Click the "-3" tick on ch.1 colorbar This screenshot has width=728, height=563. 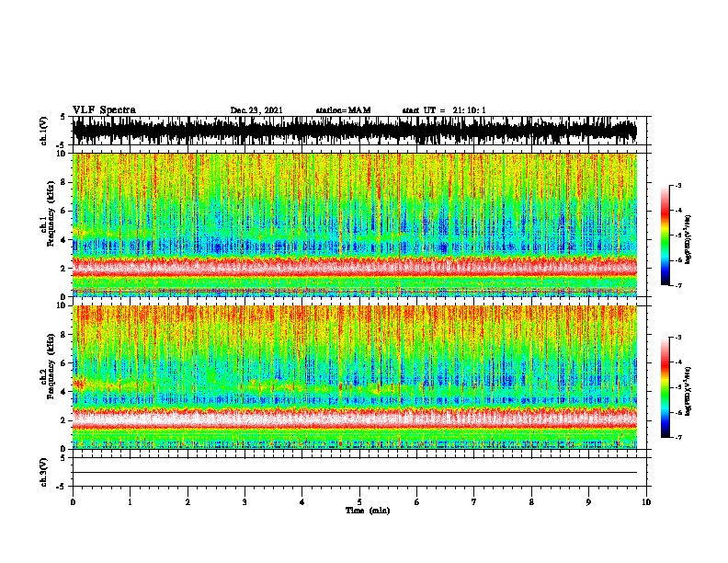pyautogui.click(x=678, y=185)
